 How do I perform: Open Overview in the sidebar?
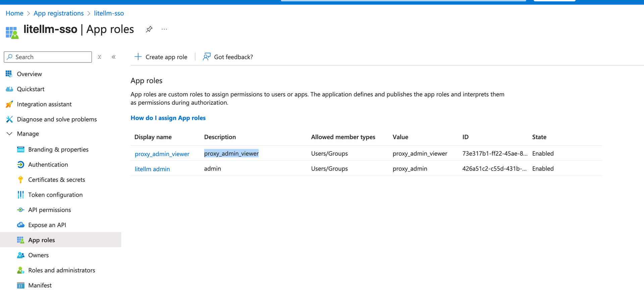(x=30, y=74)
